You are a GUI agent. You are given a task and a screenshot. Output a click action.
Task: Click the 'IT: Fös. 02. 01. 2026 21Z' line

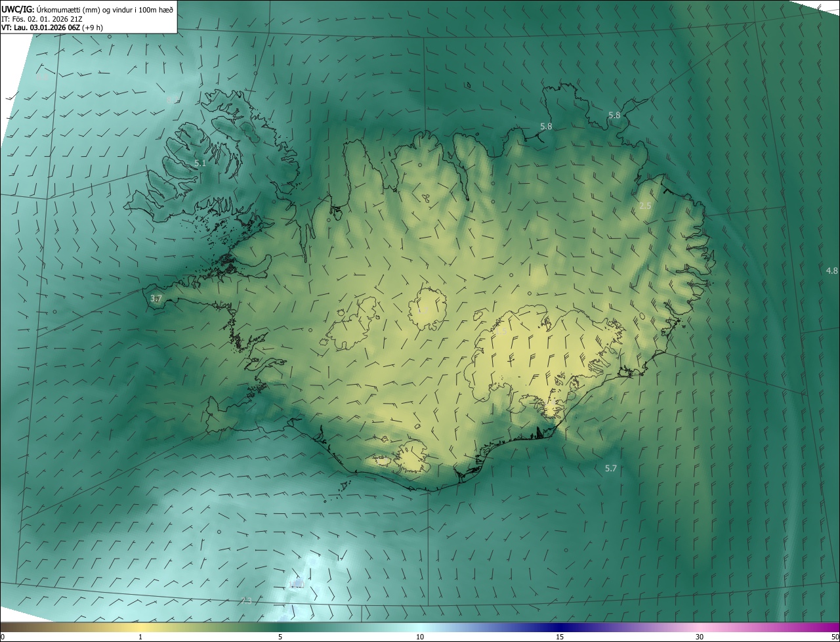click(x=42, y=18)
